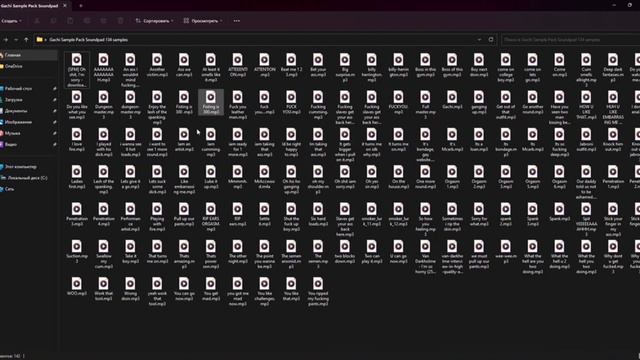Click the pin icon beside Музыка

coord(54,133)
